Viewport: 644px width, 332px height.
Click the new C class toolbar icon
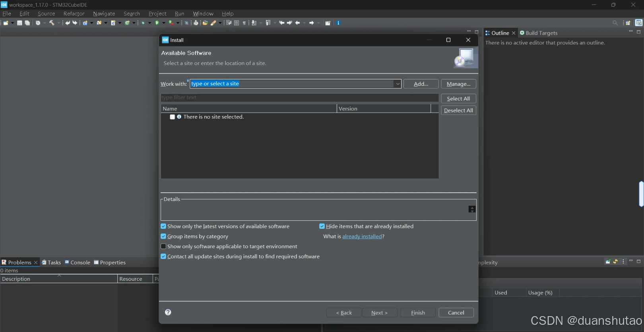tap(127, 23)
